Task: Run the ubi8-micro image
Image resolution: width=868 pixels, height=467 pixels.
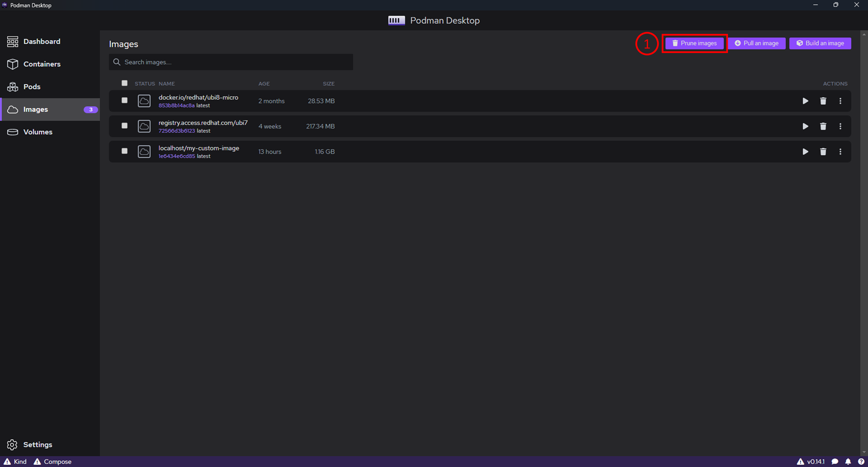Action: 805,101
